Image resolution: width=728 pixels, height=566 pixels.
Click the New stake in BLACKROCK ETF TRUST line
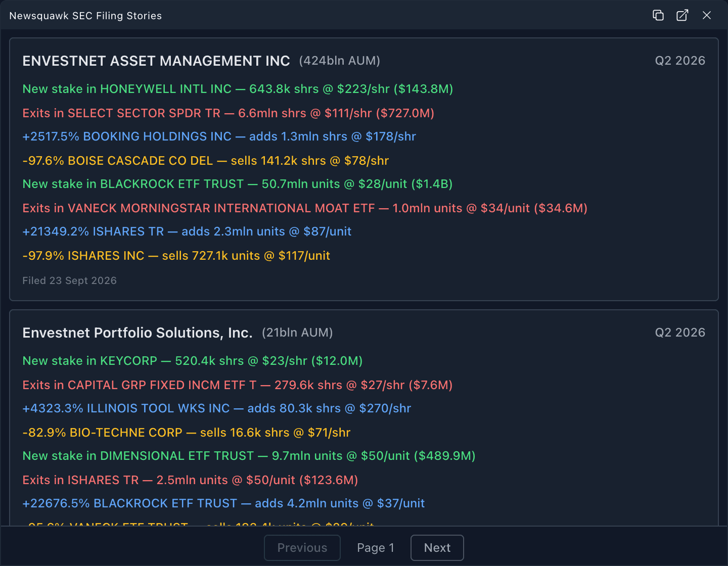(238, 184)
